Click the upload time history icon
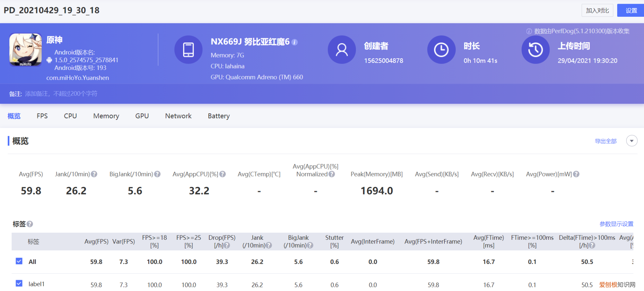 pos(535,50)
